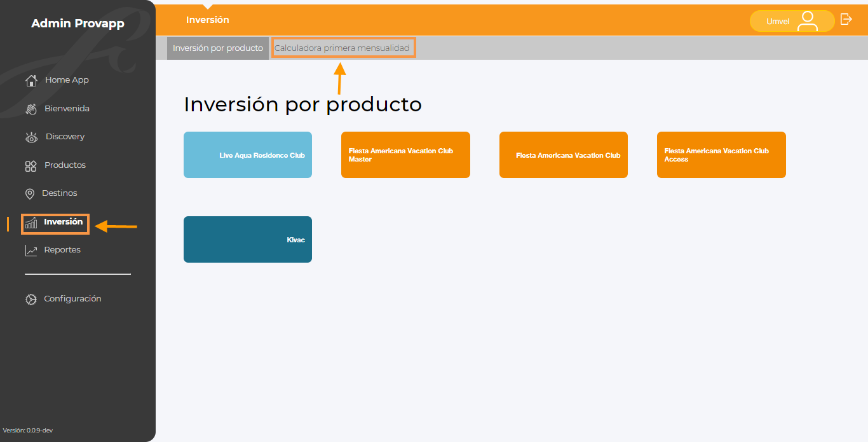The height and width of the screenshot is (442, 868).
Task: Click the Inversión bar chart icon
Action: [x=31, y=223]
